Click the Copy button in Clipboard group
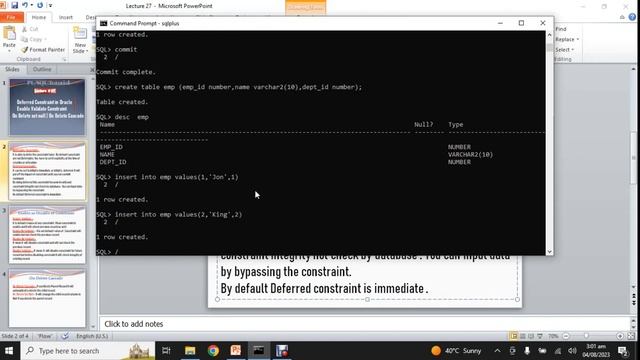The height and width of the screenshot is (360, 640). click(x=32, y=39)
